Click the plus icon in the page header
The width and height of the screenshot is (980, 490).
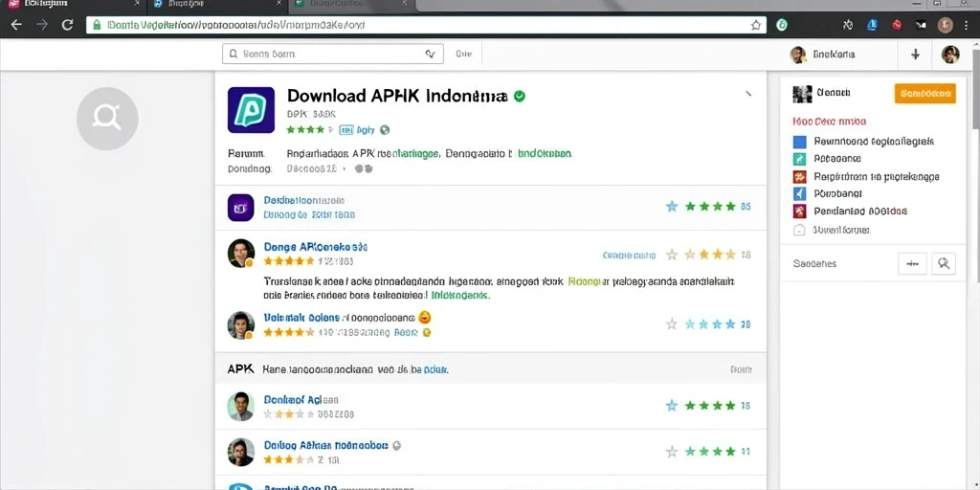(x=915, y=55)
